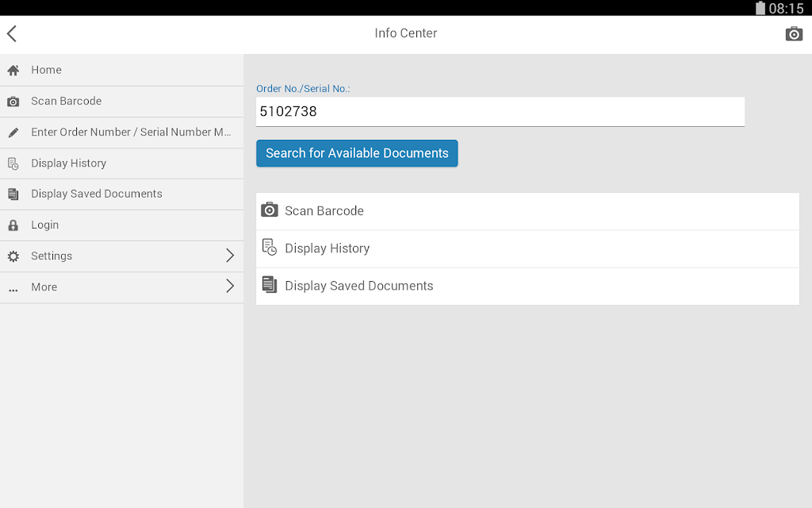Click the sidebar Scan Barcode camera icon
The height and width of the screenshot is (508, 812).
(13, 102)
